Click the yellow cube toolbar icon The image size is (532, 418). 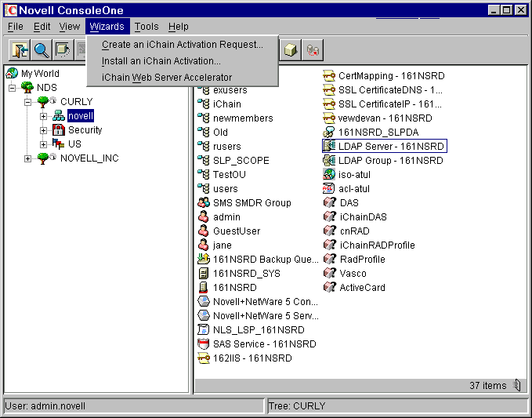point(291,50)
